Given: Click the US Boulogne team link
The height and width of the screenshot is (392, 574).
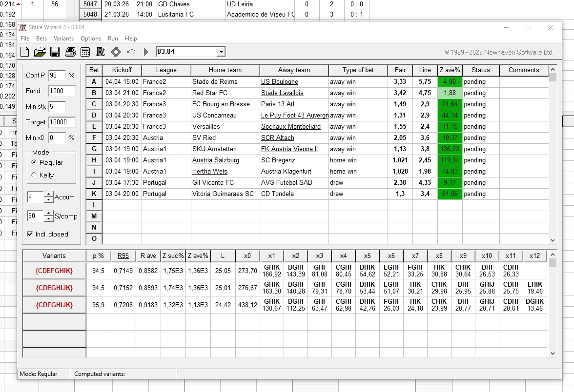Looking at the screenshot, I should click(279, 82).
